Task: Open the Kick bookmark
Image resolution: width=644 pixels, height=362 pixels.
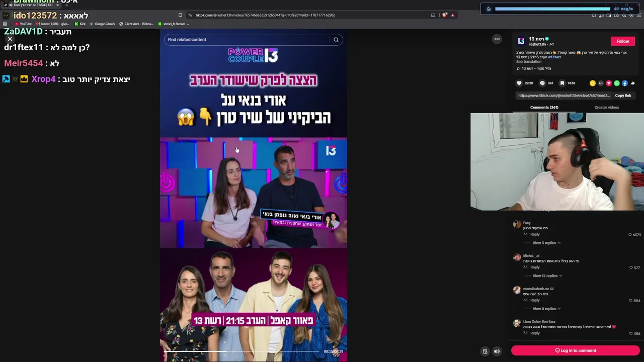Action: tap(80, 24)
